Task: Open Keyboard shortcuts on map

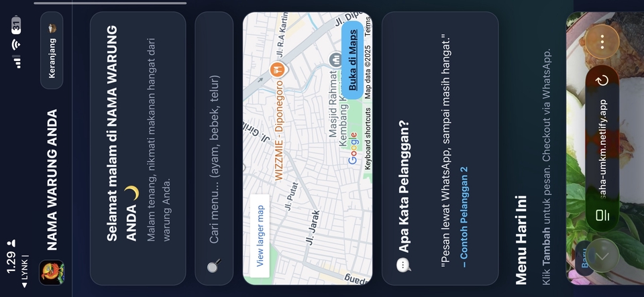Action: click(x=368, y=139)
